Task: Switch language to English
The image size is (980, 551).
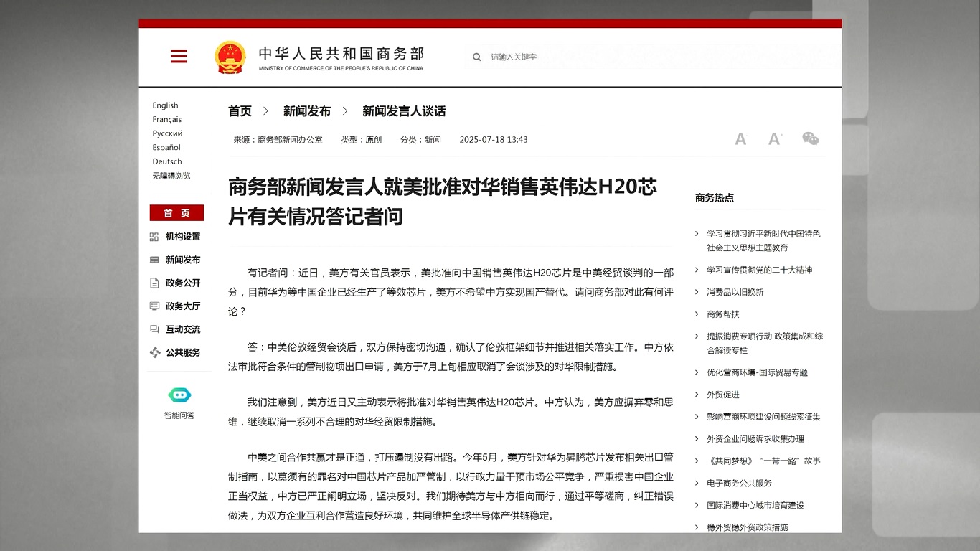Action: (x=165, y=105)
